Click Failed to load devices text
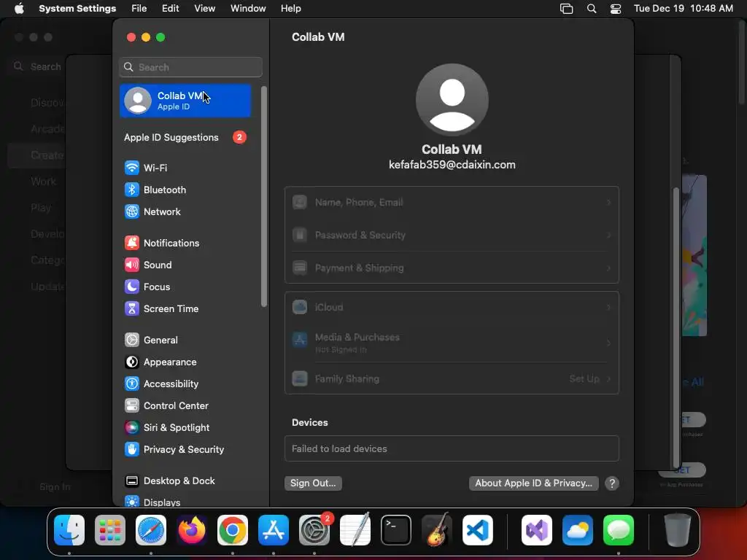747x560 pixels. coord(339,448)
